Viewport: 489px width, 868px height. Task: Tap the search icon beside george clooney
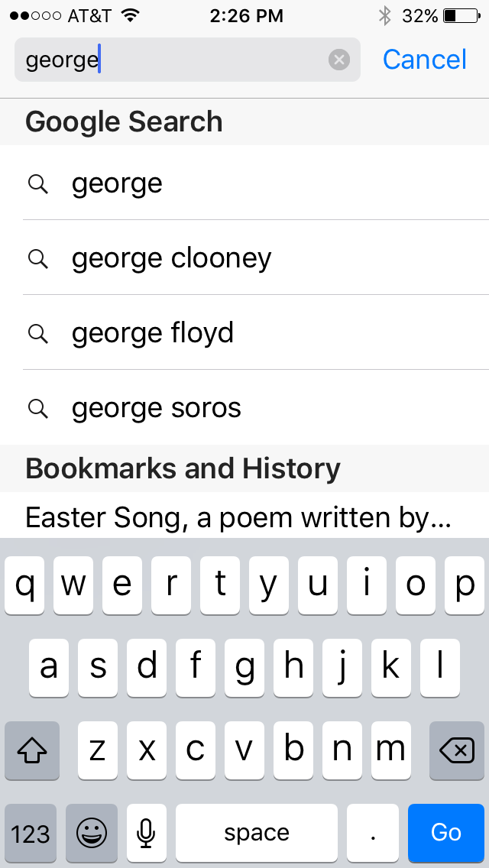[x=37, y=259]
